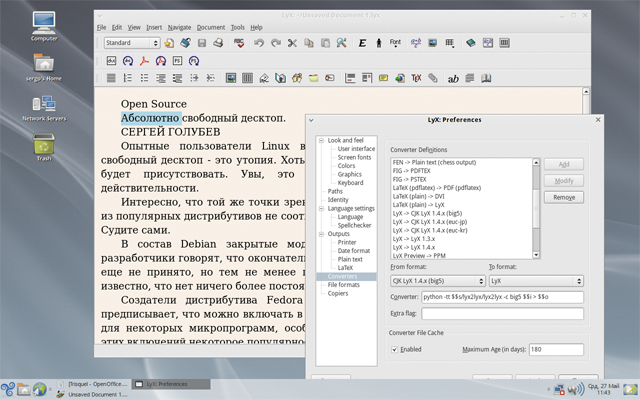Open the File menu
Image resolution: width=640 pixels, height=400 pixels.
tap(102, 27)
